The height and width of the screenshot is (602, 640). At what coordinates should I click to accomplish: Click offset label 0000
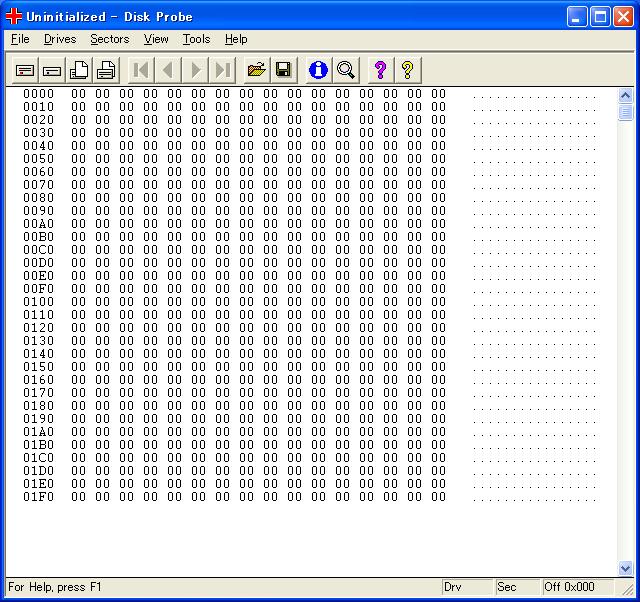click(x=38, y=94)
